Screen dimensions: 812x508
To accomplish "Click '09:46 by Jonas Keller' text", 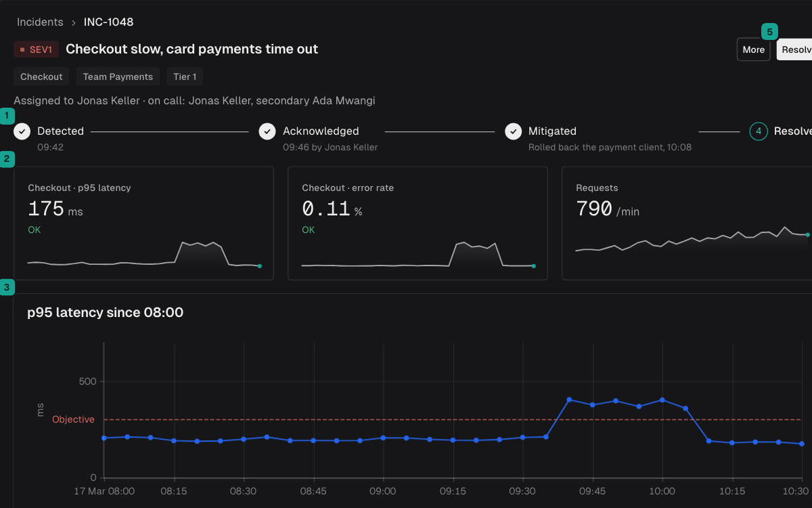I will point(330,147).
